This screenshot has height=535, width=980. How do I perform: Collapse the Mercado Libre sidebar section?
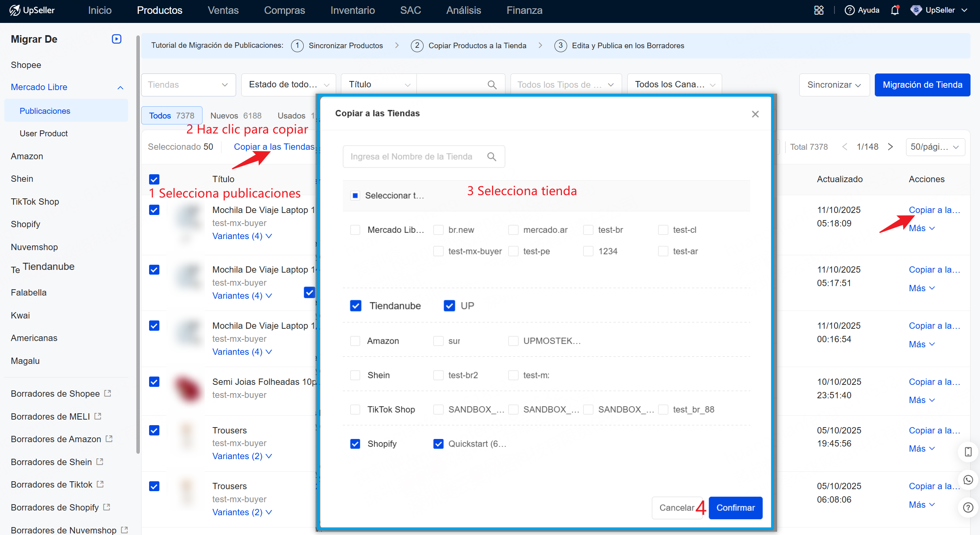click(x=120, y=87)
